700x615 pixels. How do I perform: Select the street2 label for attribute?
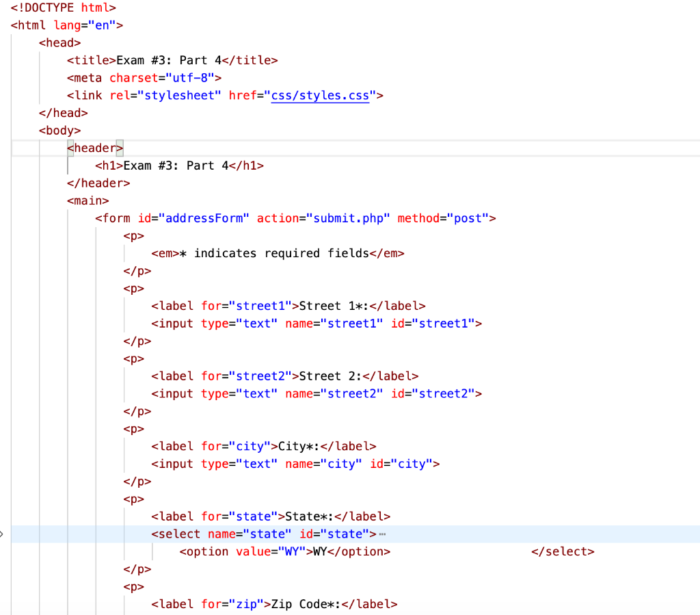click(x=212, y=376)
